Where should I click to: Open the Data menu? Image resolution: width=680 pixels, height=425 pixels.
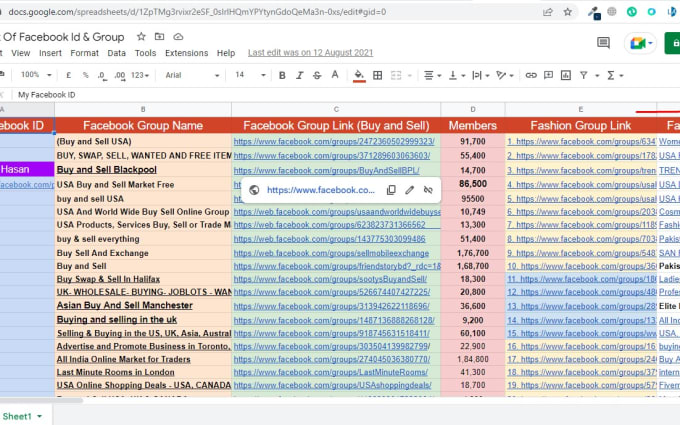[x=117, y=53]
